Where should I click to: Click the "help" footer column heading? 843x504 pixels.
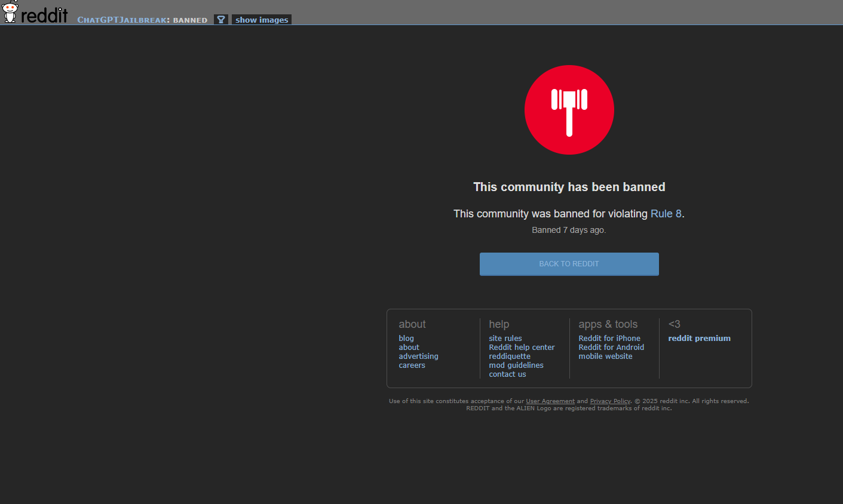pos(499,324)
